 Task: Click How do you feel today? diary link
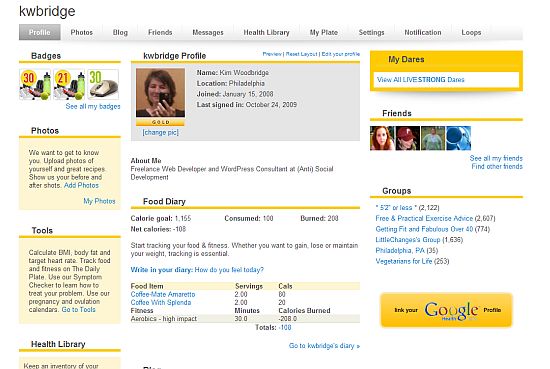pos(229,270)
